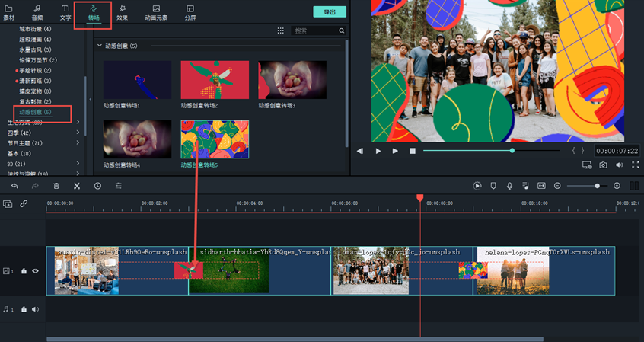Viewport: 644px width, 342px height.
Task: Open the 音频 tab
Action: [37, 12]
